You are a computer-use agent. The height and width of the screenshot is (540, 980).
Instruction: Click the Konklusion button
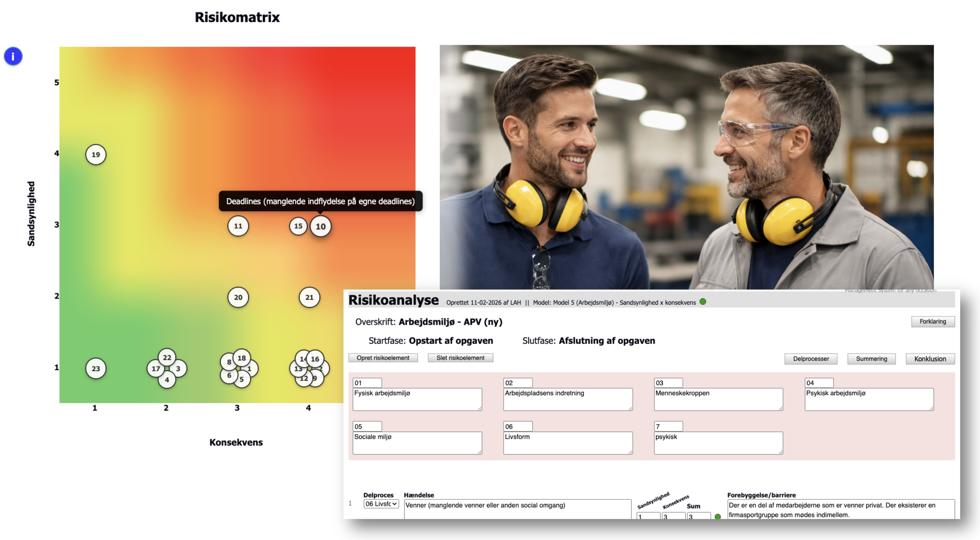point(930,359)
